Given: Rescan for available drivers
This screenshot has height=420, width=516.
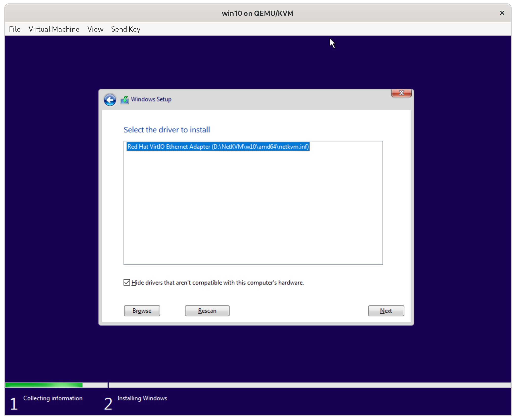Looking at the screenshot, I should pyautogui.click(x=207, y=311).
